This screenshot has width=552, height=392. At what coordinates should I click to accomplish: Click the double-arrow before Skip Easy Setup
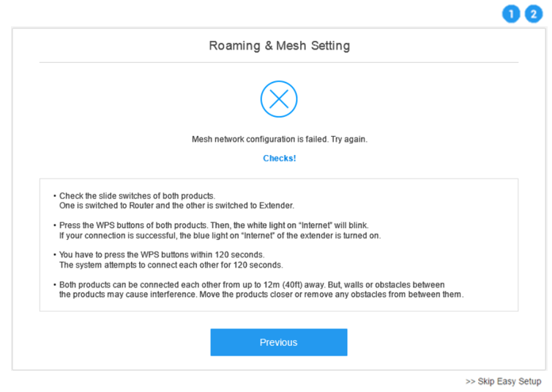click(470, 382)
